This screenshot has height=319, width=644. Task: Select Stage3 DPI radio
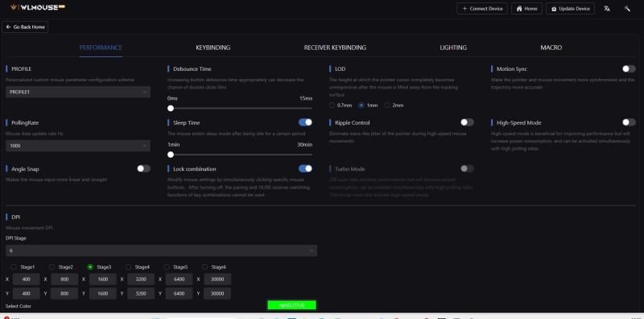(x=90, y=267)
